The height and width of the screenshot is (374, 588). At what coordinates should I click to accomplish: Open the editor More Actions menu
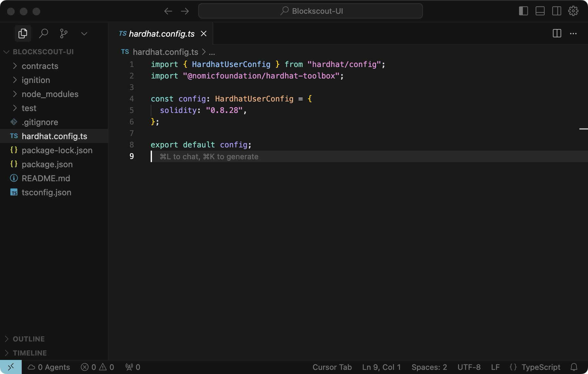[573, 34]
